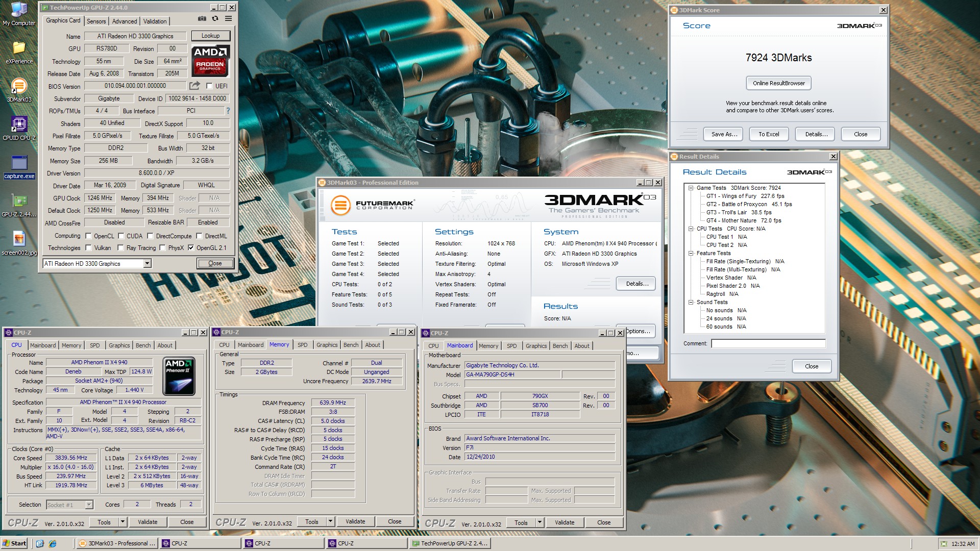This screenshot has height=551, width=980.
Task: Select the GT3 - Troll's Lair result row
Action: pyautogui.click(x=739, y=212)
